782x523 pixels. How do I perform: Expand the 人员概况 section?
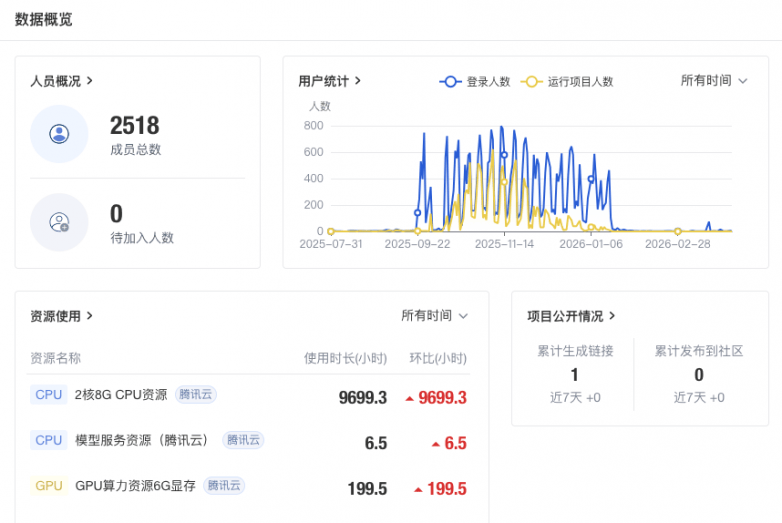pos(62,81)
